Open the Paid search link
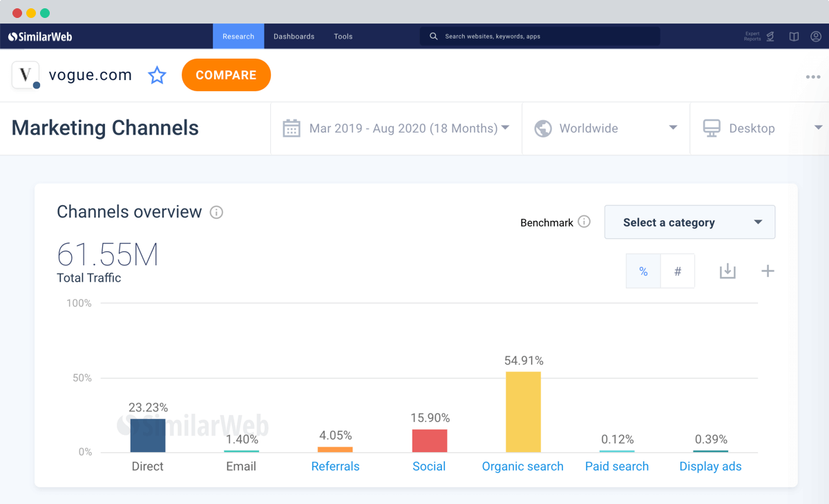 [x=617, y=467]
